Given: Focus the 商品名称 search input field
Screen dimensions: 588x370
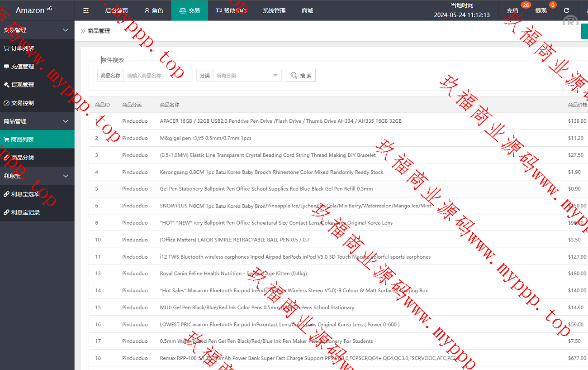Looking at the screenshot, I should point(157,76).
